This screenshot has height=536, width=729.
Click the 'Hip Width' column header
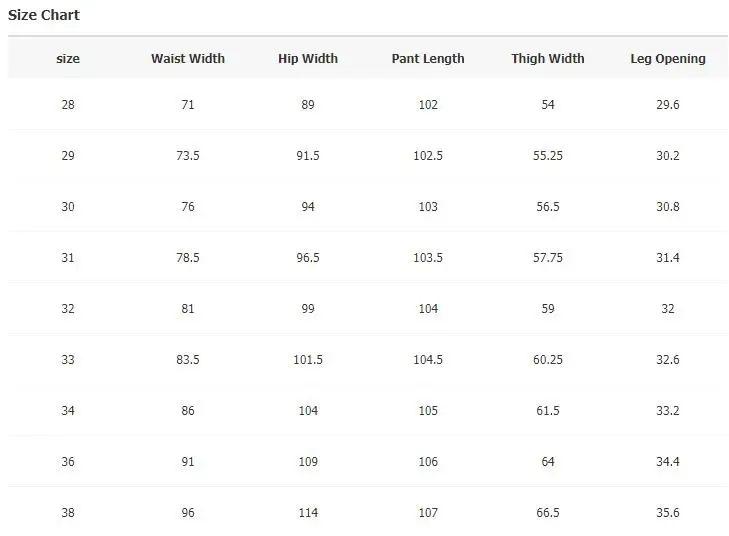point(308,59)
